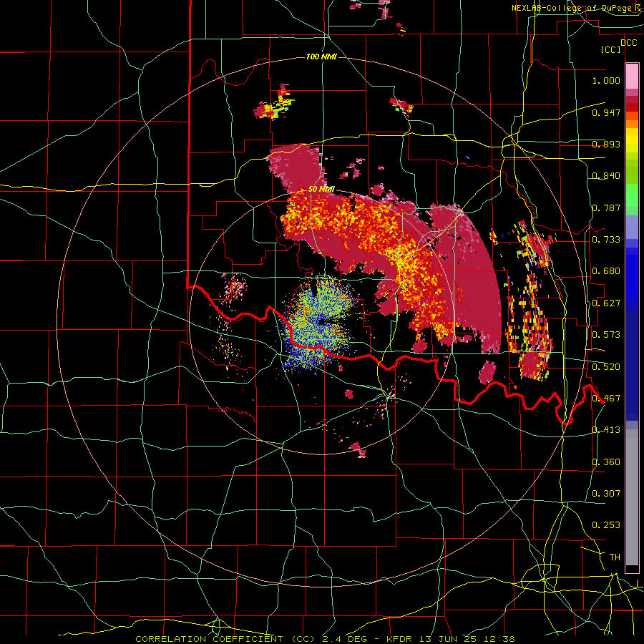This screenshot has height=644, width=644.
Task: Click the 0.787 scale value
Action: click(606, 208)
